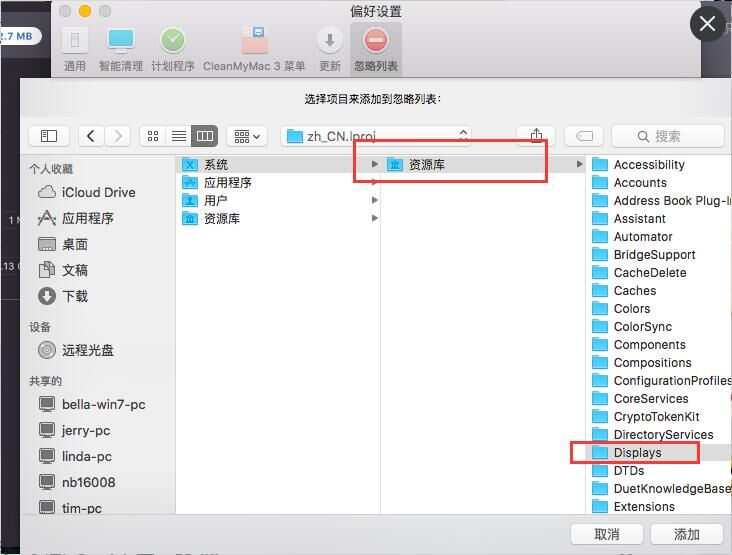This screenshot has height=555, width=732.
Task: Switch to the 智能清理 preferences tab
Action: (x=121, y=48)
